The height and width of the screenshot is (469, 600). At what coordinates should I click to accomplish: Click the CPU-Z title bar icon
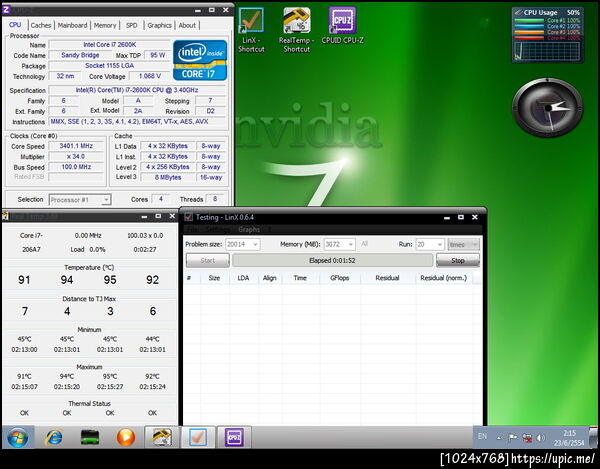click(6, 9)
